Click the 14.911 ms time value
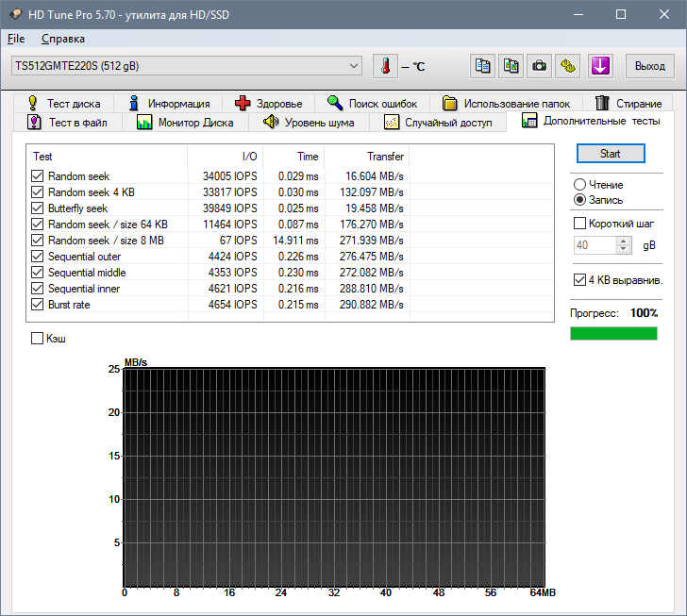This screenshot has height=616, width=687. (295, 241)
